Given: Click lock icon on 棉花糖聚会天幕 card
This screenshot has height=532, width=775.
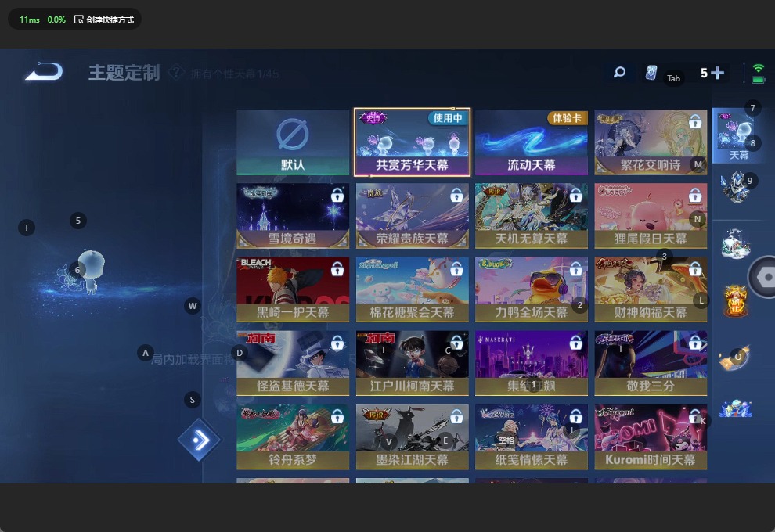Looking at the screenshot, I should [456, 268].
